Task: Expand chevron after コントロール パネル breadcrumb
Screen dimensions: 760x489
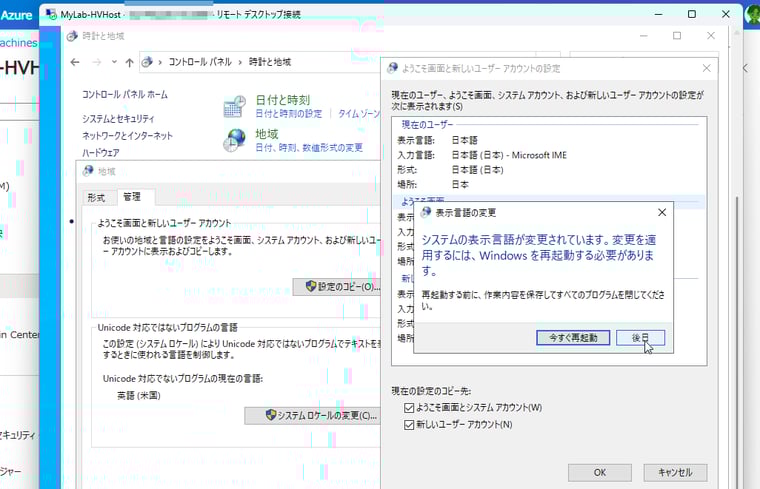Action: 240,62
